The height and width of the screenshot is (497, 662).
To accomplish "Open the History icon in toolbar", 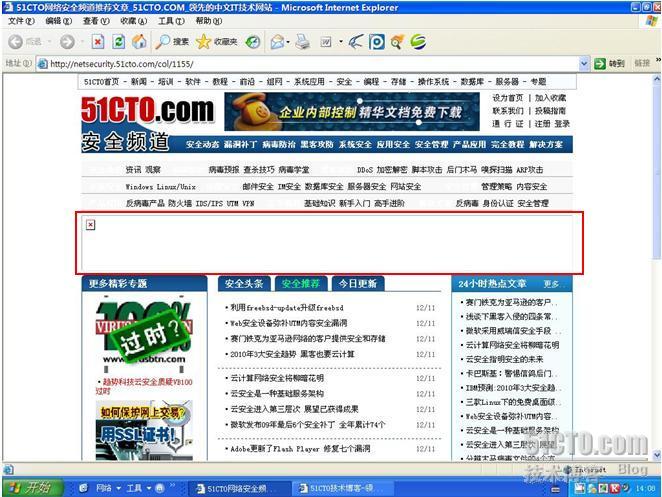I will [252, 41].
